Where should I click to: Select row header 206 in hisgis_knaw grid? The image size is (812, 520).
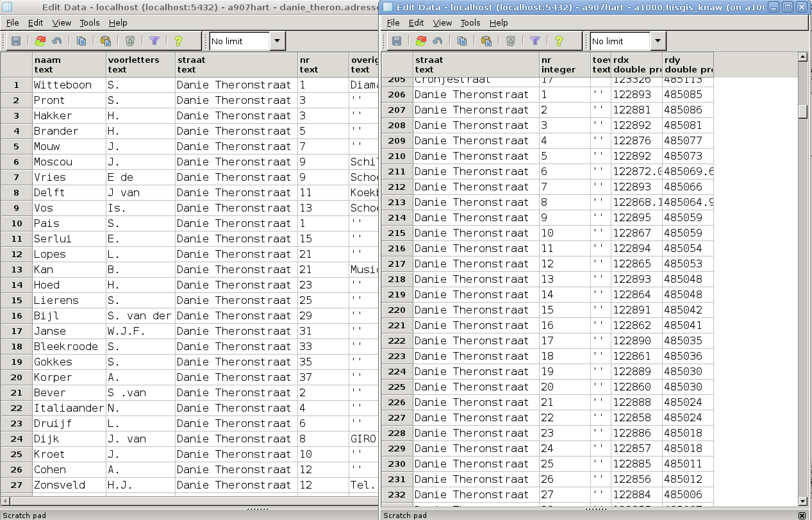[x=397, y=94]
